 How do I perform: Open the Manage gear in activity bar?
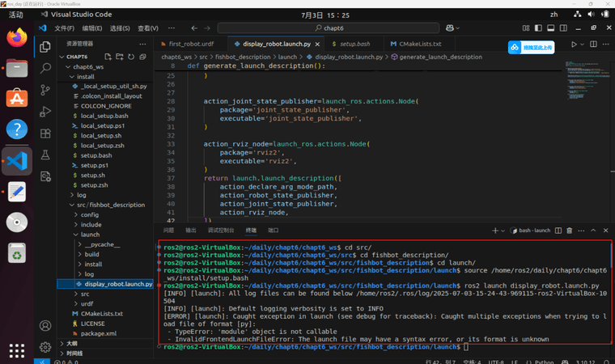pyautogui.click(x=45, y=347)
